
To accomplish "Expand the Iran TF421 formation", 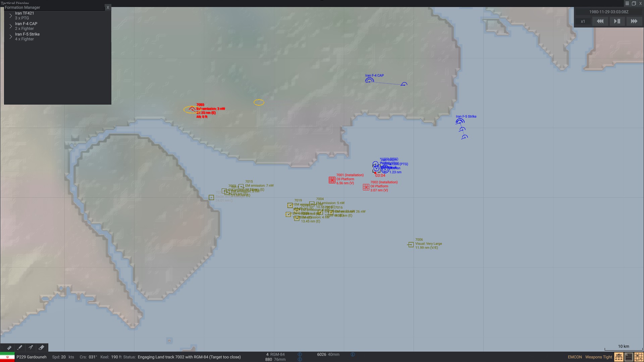I will [11, 16].
